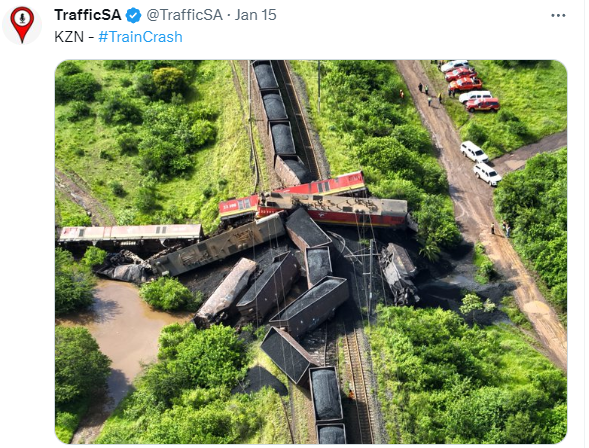Click the upright coal wagons at top
Screen dimensions: 589x448
tap(281, 120)
